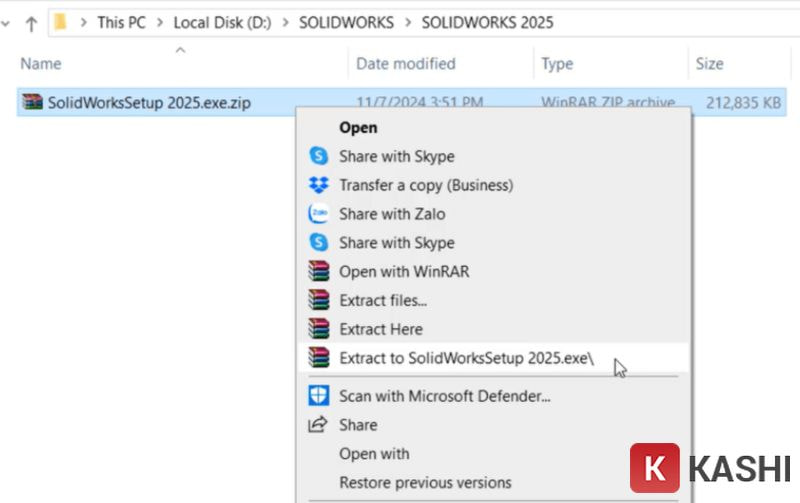Screen dimensions: 800x503
Task: Click the Size column header
Action: [x=709, y=64]
